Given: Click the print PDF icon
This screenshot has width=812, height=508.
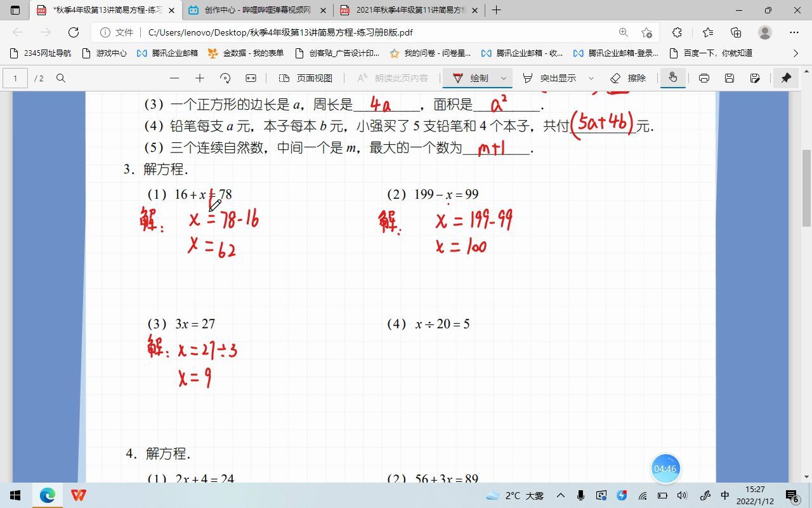Looking at the screenshot, I should [x=704, y=78].
